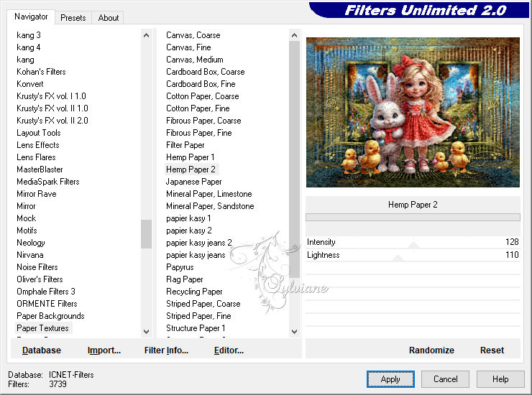Choose the Hemp Paper 1 filter
The width and height of the screenshot is (532, 395).
tap(190, 157)
